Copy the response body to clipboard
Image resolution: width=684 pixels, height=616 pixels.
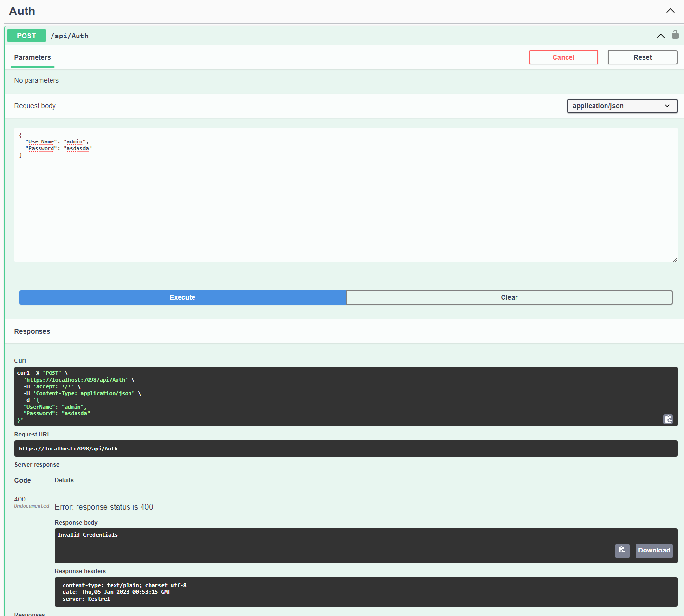click(622, 551)
